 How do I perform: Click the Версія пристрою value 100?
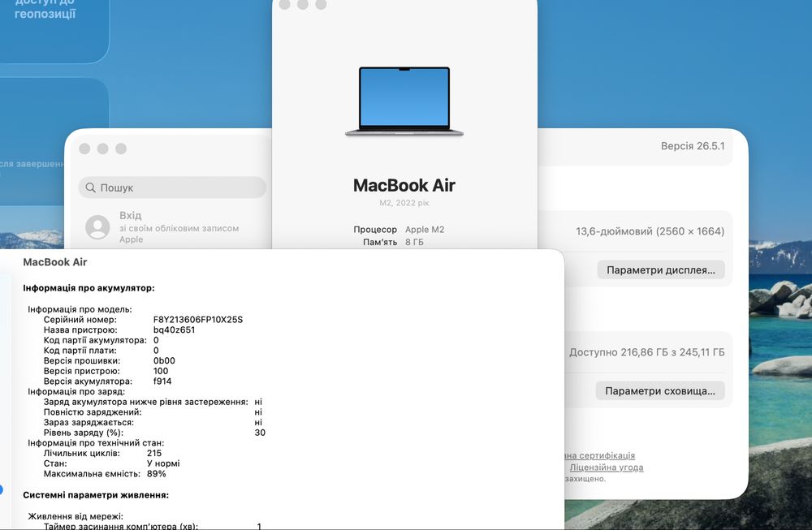161,371
